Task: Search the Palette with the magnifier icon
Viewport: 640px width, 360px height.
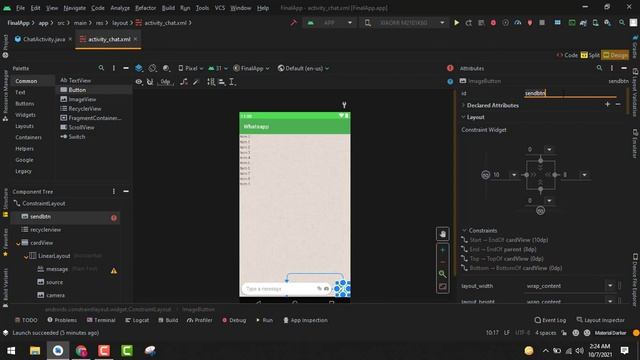Action: [x=101, y=68]
